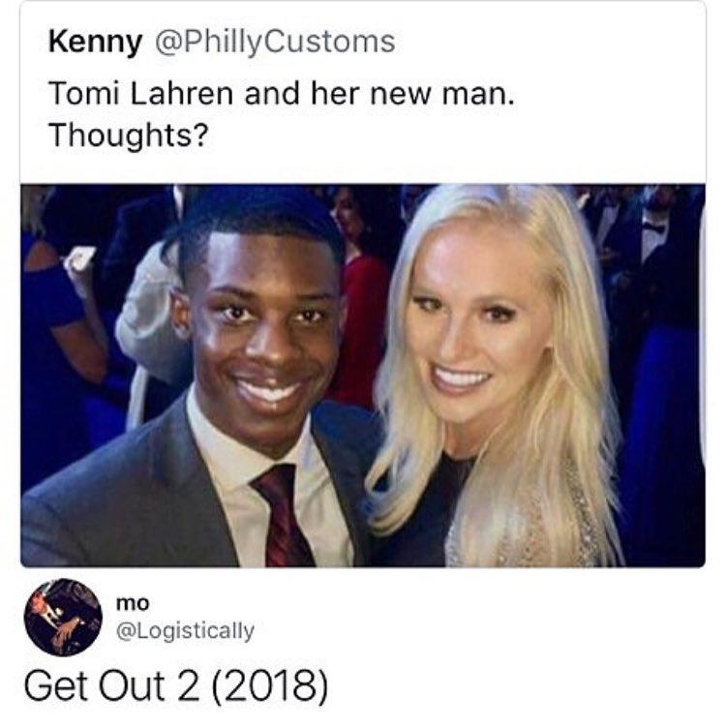Click the 'Get Out 2 (2018)' reply text
726x728 pixels.
pos(175,686)
